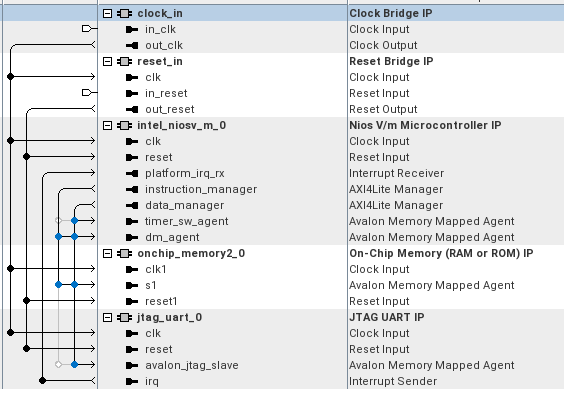
Task: Click the On-Chip Memory (RAM or ROM) IP text
Action: click(441, 254)
